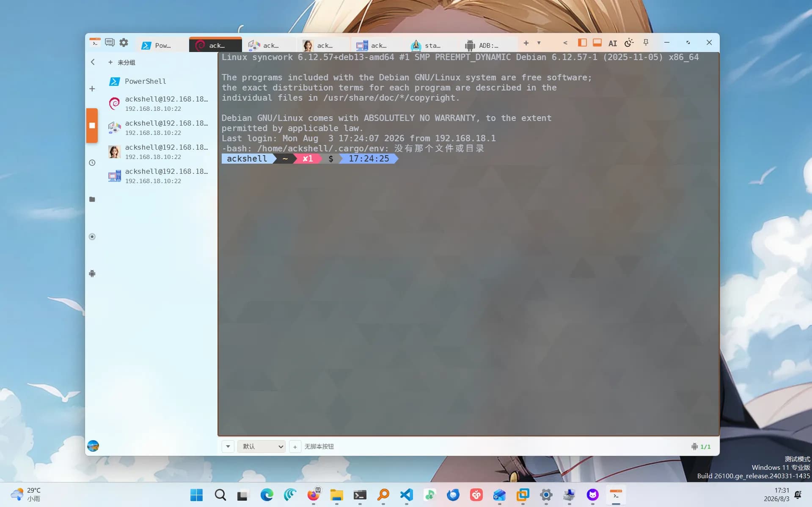The width and height of the screenshot is (812, 507).
Task: Add a script button with the plus
Action: point(295,447)
